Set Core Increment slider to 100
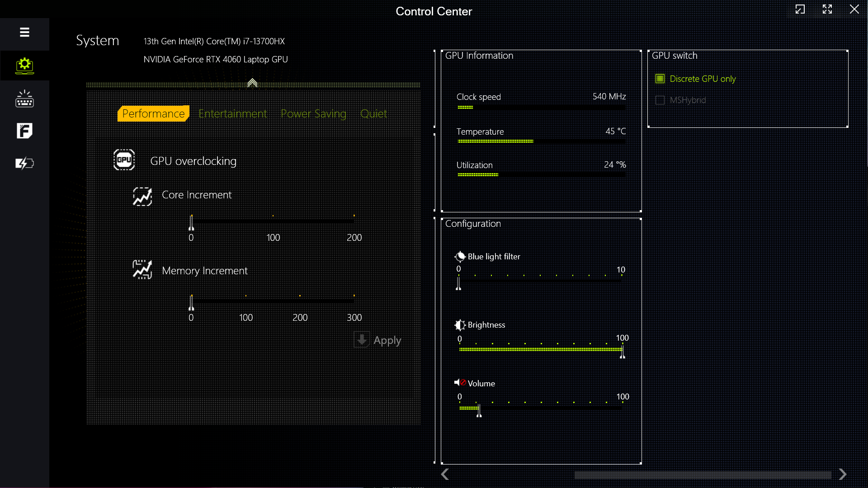 click(273, 221)
